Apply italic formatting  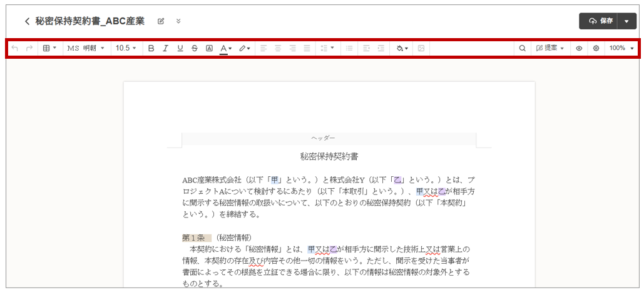(165, 48)
